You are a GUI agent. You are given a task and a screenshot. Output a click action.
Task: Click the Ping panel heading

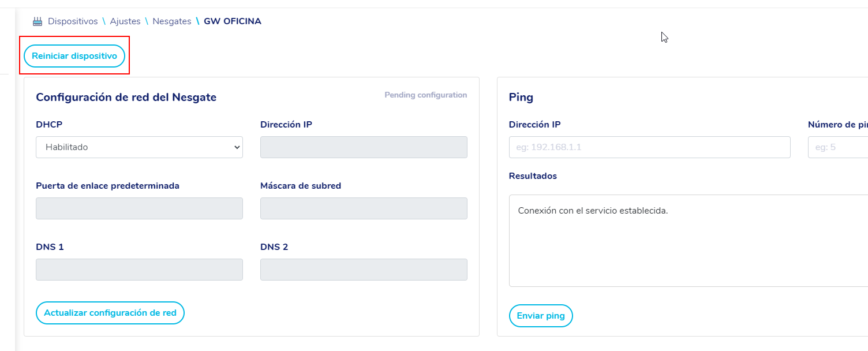pyautogui.click(x=521, y=98)
